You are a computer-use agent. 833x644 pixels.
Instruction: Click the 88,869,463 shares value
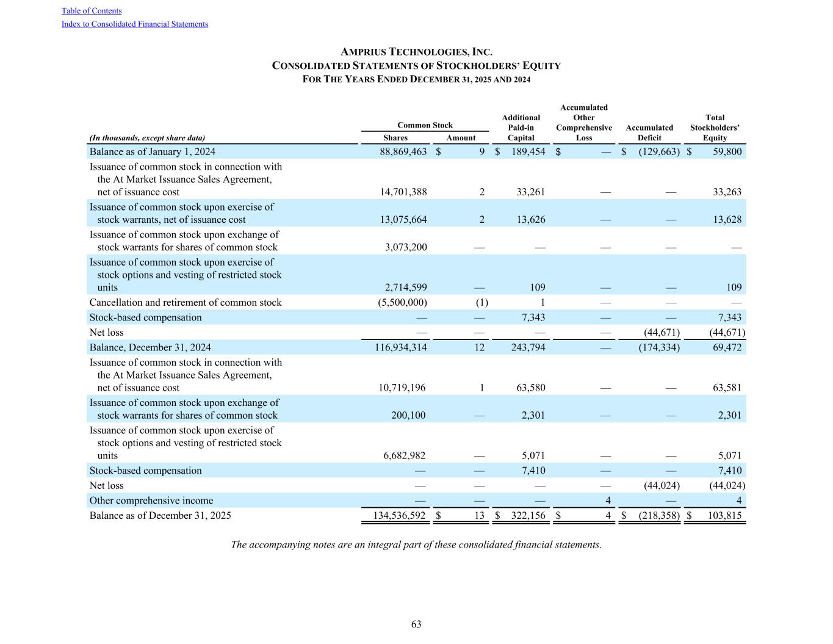pyautogui.click(x=403, y=152)
